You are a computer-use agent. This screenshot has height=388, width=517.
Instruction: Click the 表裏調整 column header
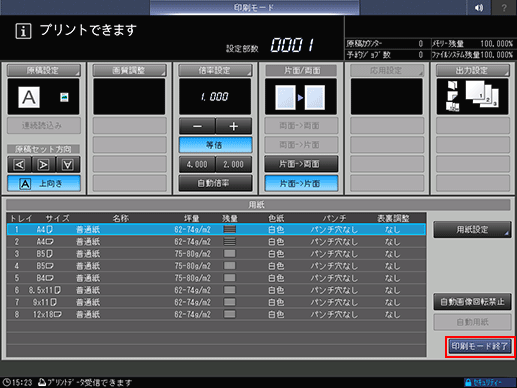(393, 218)
